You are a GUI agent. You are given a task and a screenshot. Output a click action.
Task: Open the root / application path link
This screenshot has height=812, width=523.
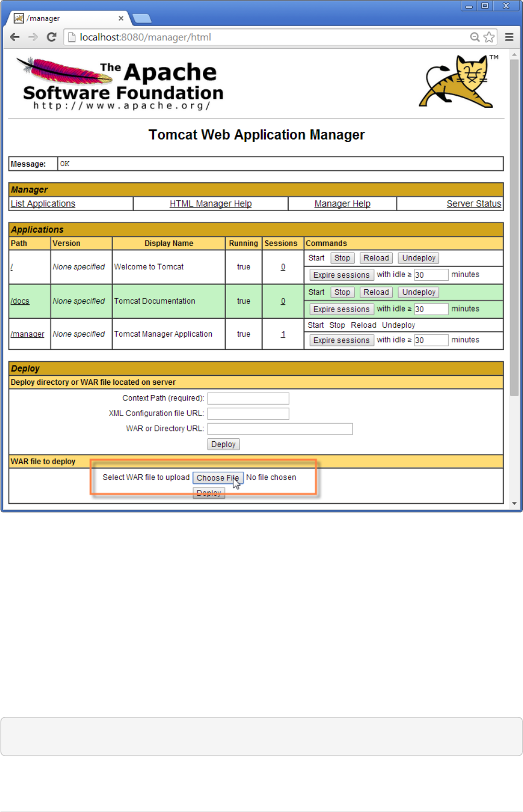[12, 267]
